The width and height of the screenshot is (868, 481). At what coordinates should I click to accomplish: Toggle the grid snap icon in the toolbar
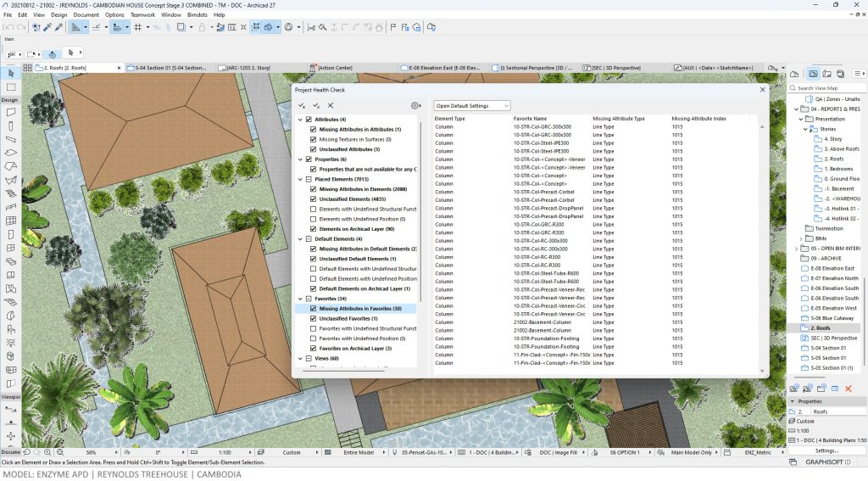pyautogui.click(x=136, y=27)
